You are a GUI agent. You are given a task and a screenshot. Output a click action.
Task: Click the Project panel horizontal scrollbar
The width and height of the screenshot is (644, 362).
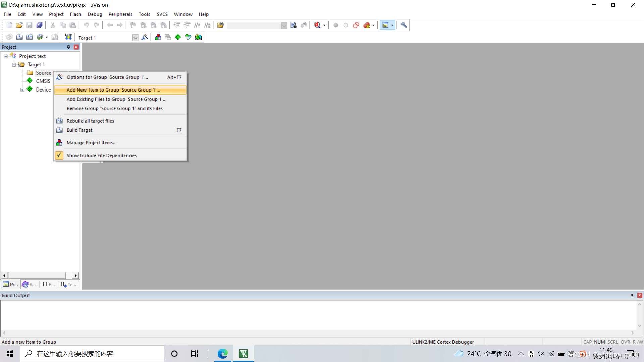37,275
